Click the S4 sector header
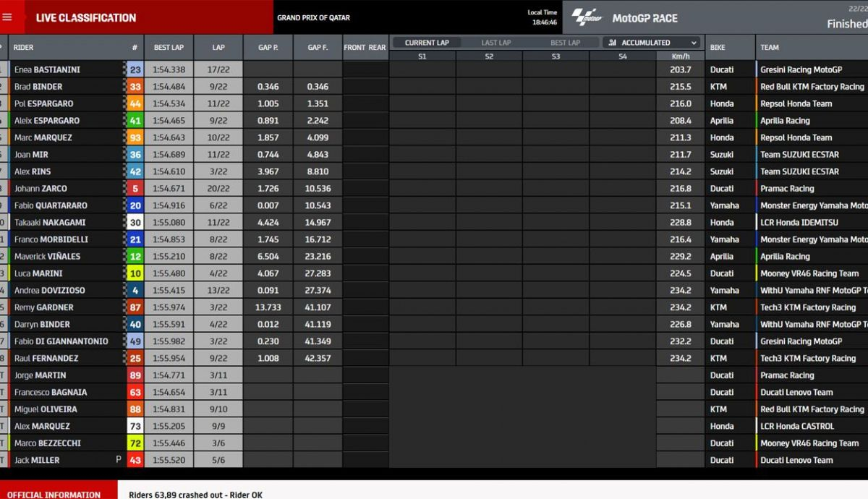Image resolution: width=868 pixels, height=499 pixels. coord(623,56)
